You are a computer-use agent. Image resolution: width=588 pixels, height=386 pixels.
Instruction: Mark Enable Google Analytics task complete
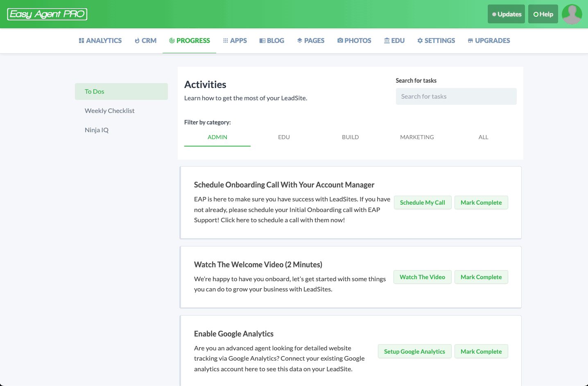[x=481, y=352]
